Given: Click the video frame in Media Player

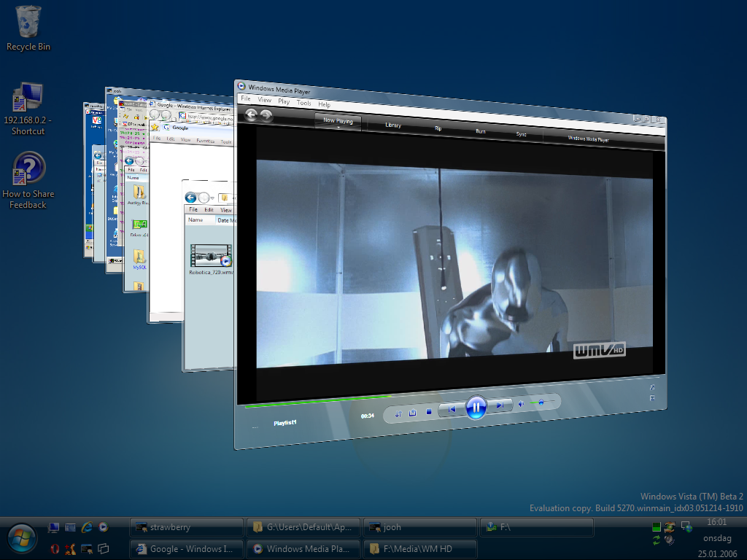Looking at the screenshot, I should 454,264.
